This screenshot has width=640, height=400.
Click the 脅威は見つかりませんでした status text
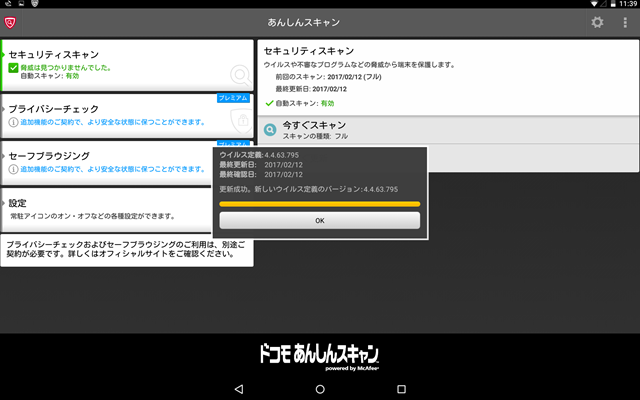point(66,68)
